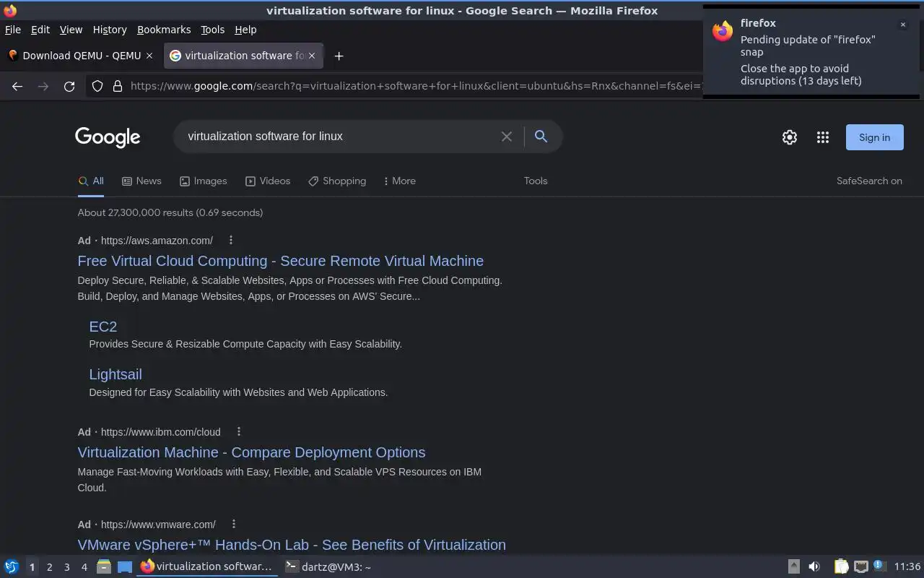Image resolution: width=924 pixels, height=578 pixels.
Task: Open the file manager from taskbar
Action: click(x=104, y=567)
